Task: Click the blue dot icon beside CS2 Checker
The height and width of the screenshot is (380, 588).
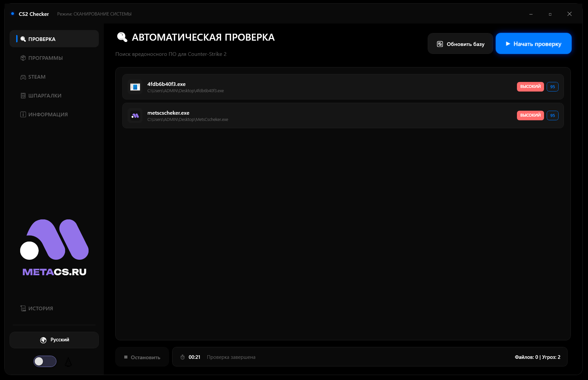Action: (x=13, y=14)
